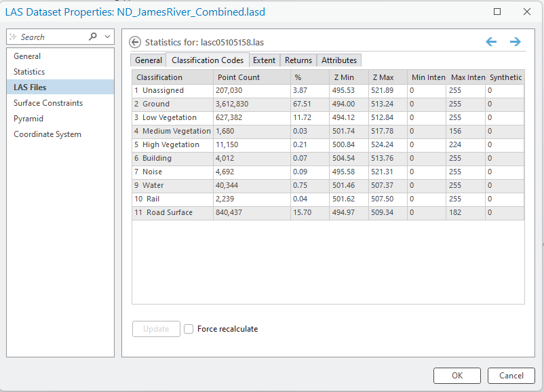The image size is (544, 392).
Task: Select the Attributes tab
Action: (x=339, y=60)
